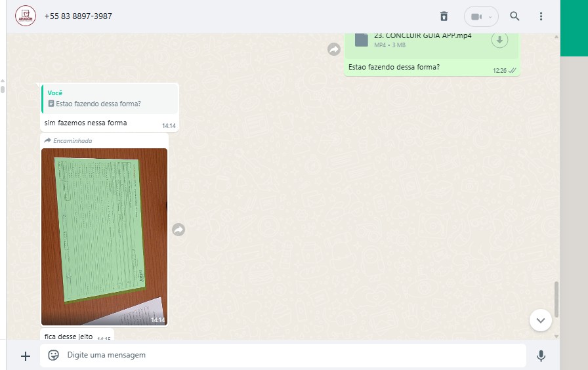The width and height of the screenshot is (588, 370).
Task: Open the forwarded green form photo
Action: 104,237
